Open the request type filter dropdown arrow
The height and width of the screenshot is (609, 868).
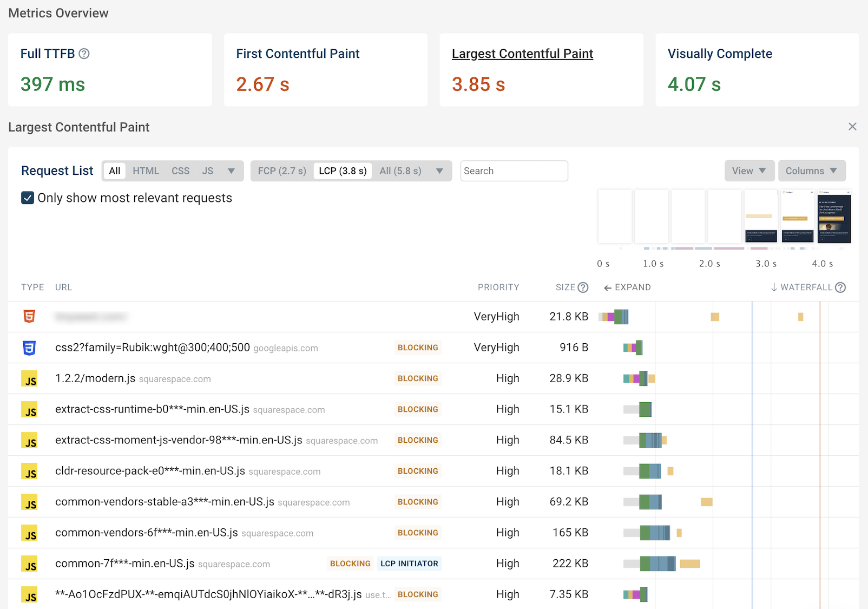[232, 171]
